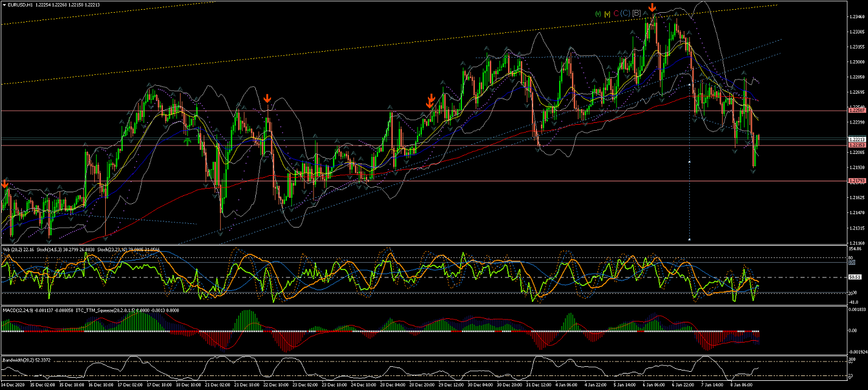Click the red C wave label
868x390 pixels.
tap(616, 13)
